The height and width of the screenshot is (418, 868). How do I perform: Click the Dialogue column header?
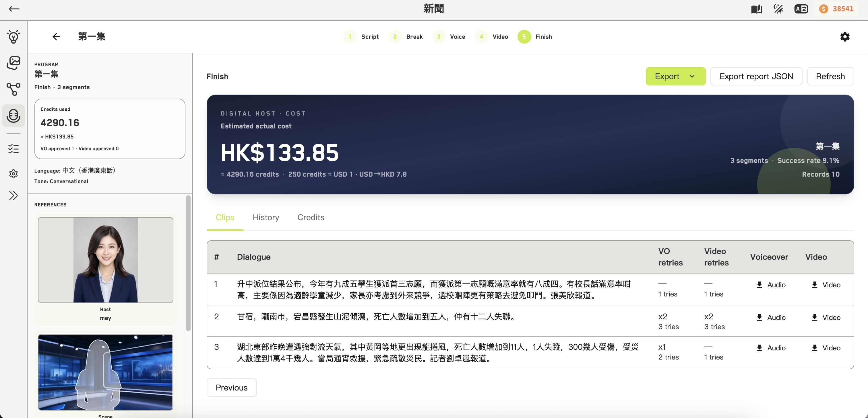(254, 257)
